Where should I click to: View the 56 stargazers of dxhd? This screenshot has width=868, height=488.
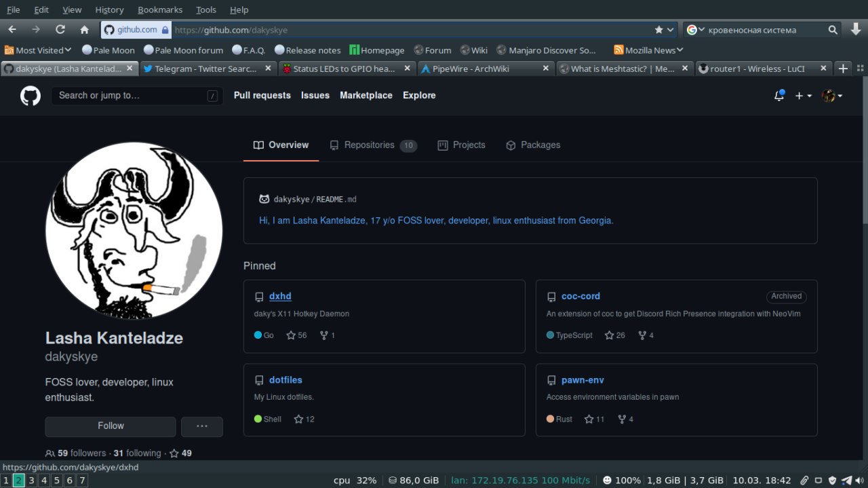tap(296, 335)
